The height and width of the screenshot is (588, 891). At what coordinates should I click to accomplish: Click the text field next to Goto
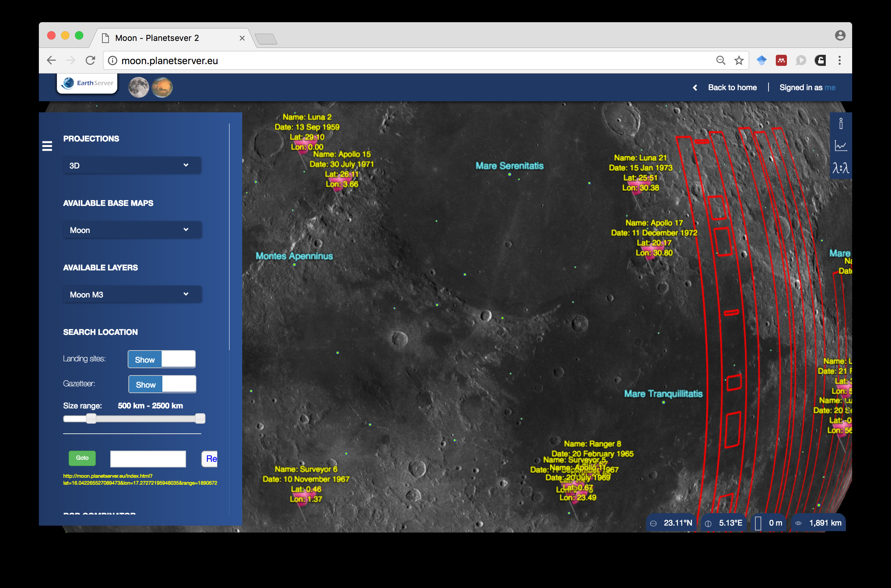(x=148, y=459)
